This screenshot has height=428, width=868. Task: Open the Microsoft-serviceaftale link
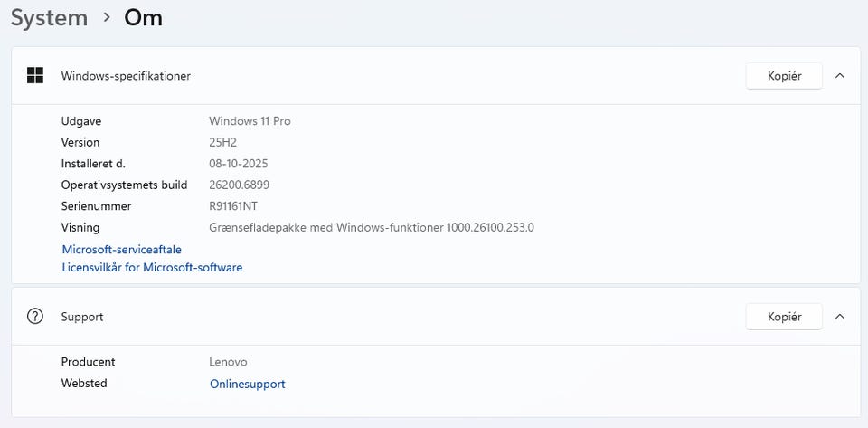(122, 250)
